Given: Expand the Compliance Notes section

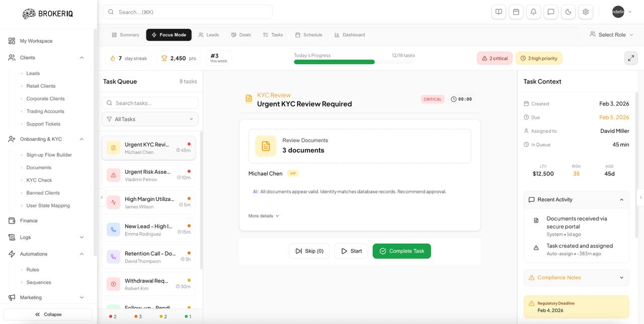Looking at the screenshot, I should click(576, 278).
